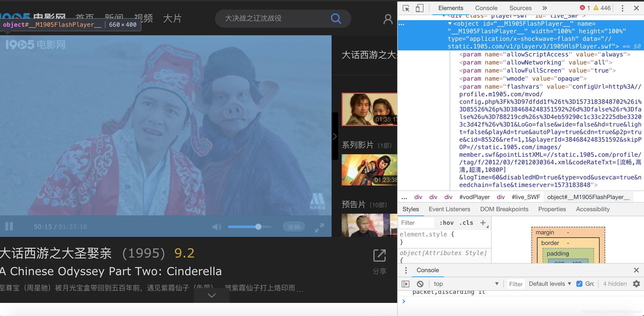Screen dimensions: 644x316
Task: Click the search magnifier icon
Action: [336, 18]
